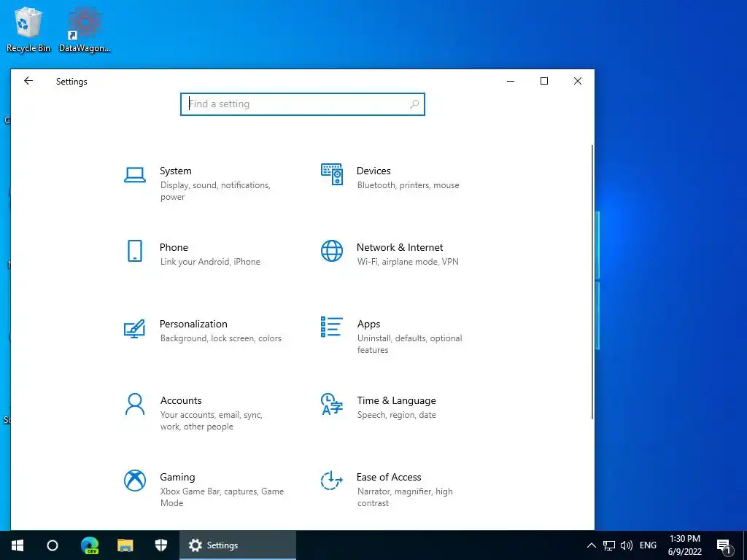Viewport: 747px width, 560px height.
Task: Click the System heading text
Action: pos(176,171)
